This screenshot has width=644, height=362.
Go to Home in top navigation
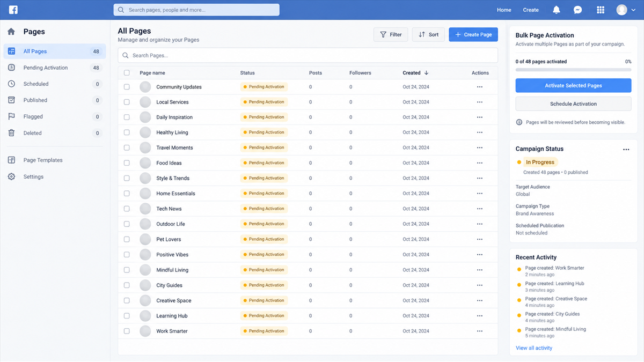point(504,10)
